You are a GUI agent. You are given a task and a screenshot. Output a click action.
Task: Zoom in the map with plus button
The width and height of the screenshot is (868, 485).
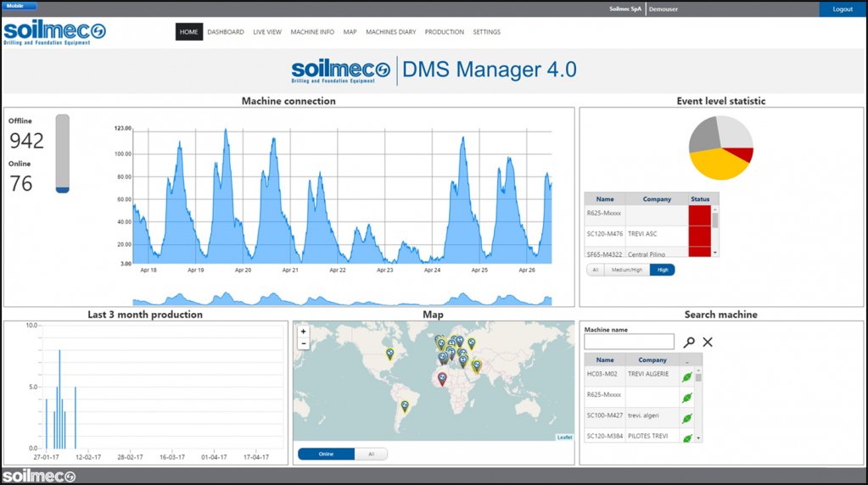point(304,332)
